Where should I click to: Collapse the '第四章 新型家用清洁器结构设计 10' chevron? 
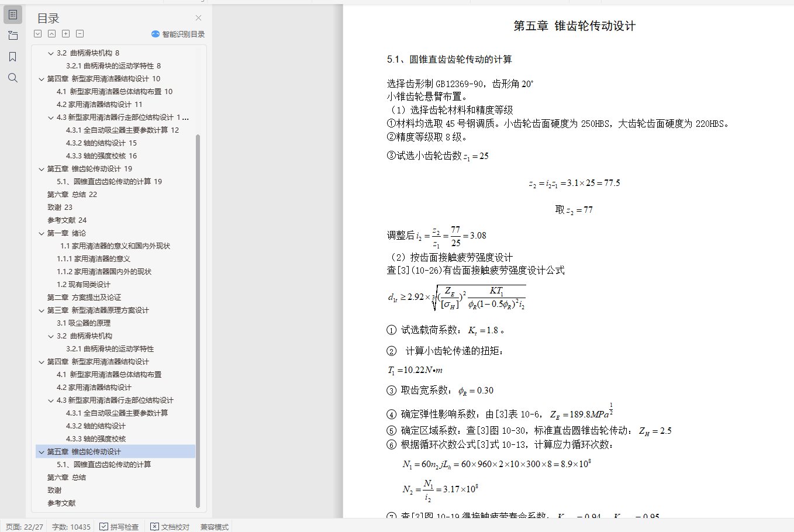42,79
